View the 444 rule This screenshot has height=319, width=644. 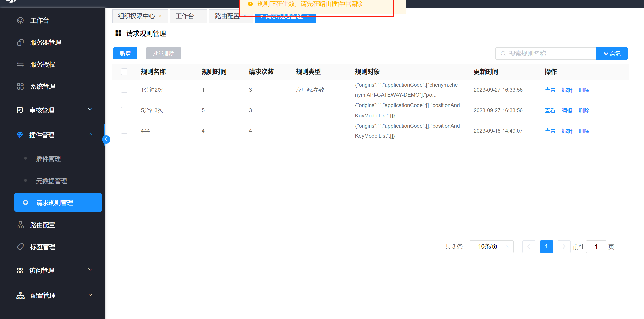tap(550, 131)
